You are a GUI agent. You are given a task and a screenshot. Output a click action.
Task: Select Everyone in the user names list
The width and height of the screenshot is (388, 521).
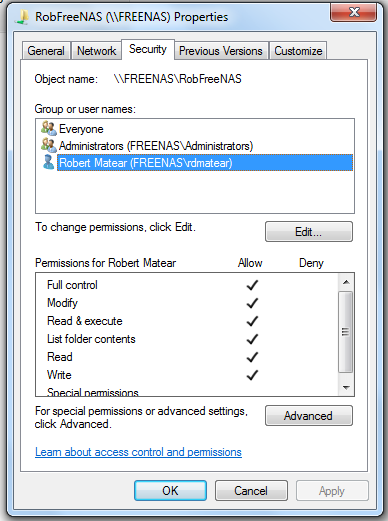point(81,129)
